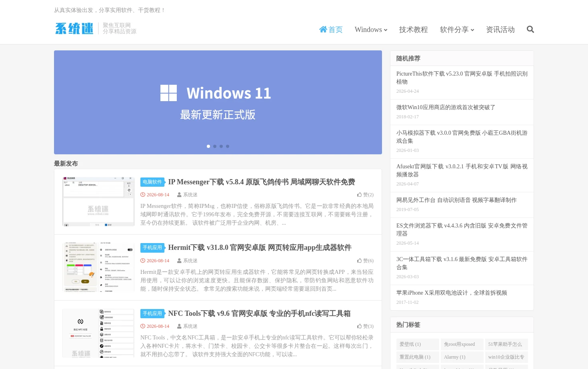Click the 聚焦互联网 分享精品资源 tagline
This screenshot has width=588, height=369.
[x=120, y=28]
